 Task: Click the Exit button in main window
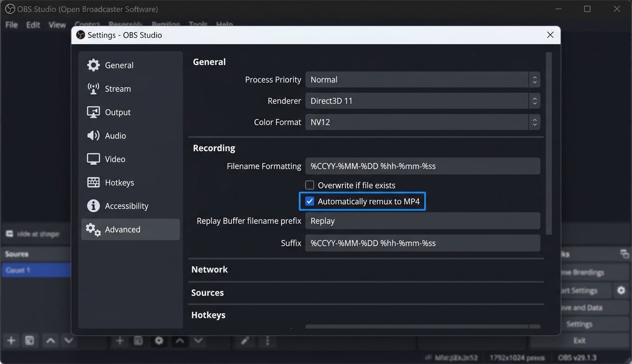(579, 341)
